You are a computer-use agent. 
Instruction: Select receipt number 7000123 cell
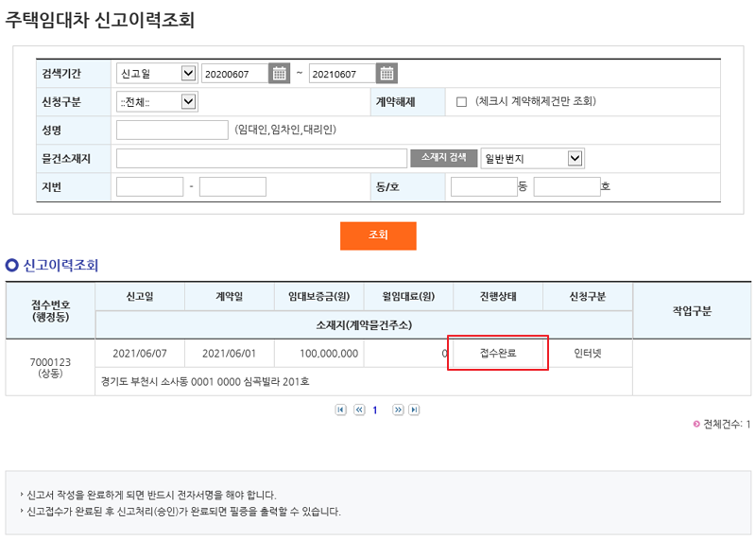click(50, 367)
